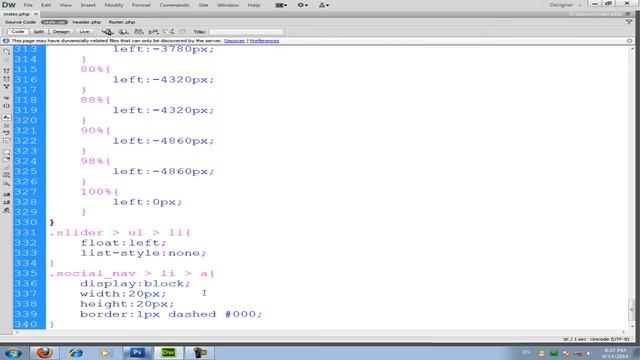Click the Dreamweaver taskbar button

point(168,353)
